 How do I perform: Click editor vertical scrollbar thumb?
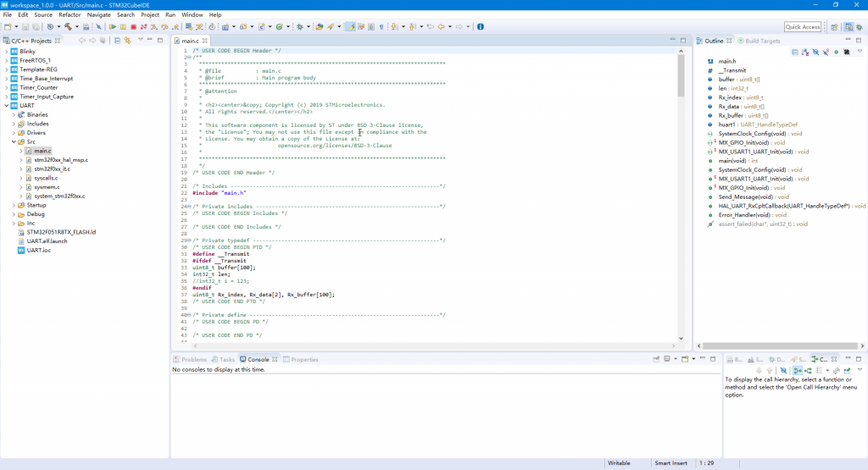coord(681,75)
